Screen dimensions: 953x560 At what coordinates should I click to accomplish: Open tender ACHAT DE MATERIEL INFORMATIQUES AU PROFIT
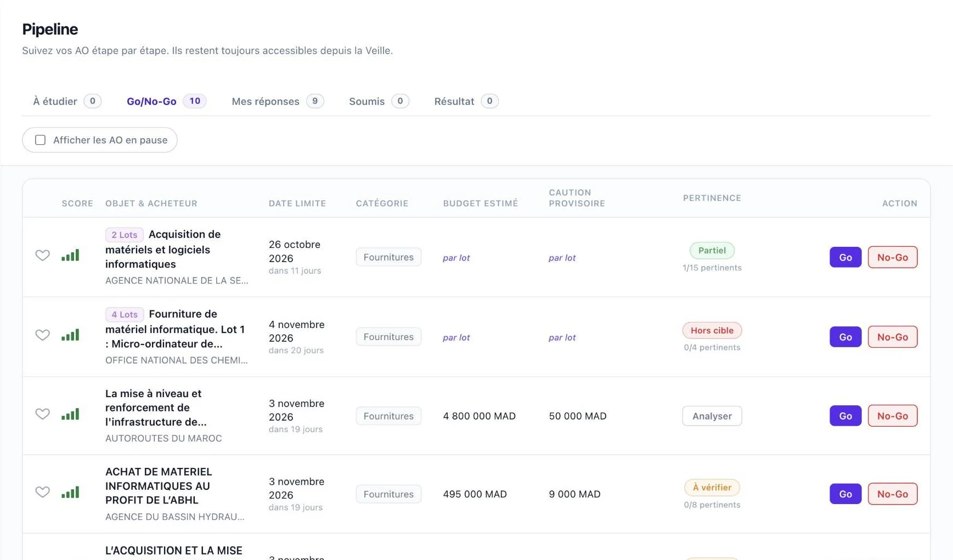pyautogui.click(x=159, y=486)
